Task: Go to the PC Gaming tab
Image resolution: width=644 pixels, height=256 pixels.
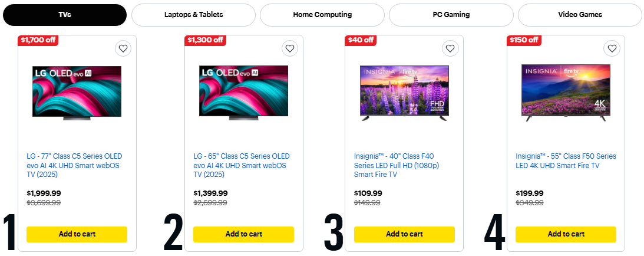Action: click(451, 15)
